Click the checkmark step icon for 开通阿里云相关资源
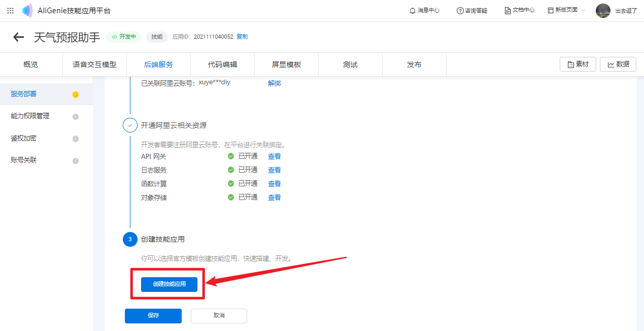The image size is (644, 331). [130, 125]
